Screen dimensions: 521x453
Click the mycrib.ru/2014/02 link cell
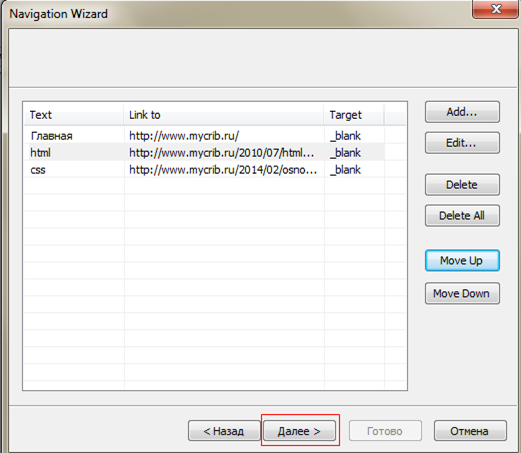(x=224, y=170)
